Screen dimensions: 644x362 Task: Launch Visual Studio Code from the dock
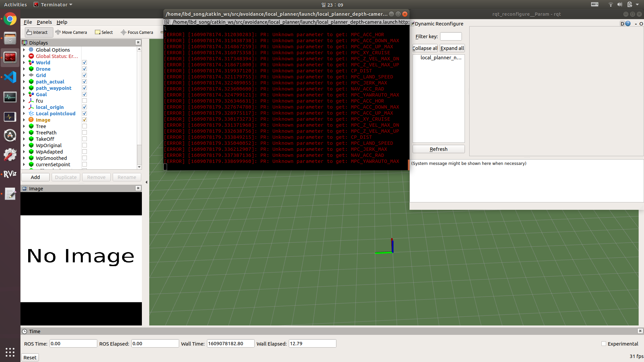tap(10, 77)
